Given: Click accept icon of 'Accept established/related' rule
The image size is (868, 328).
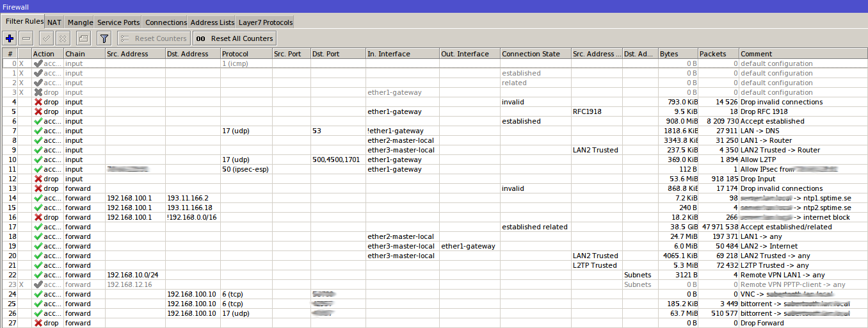Looking at the screenshot, I should click(38, 227).
